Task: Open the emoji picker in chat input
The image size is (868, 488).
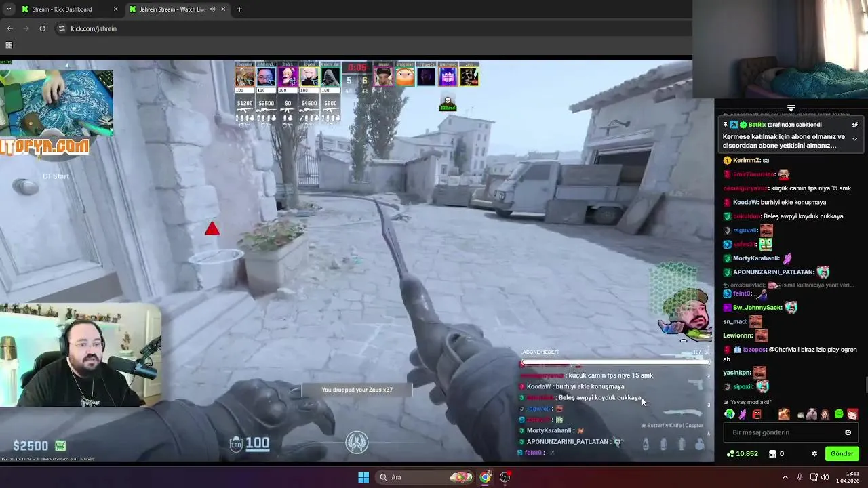Action: click(x=848, y=432)
